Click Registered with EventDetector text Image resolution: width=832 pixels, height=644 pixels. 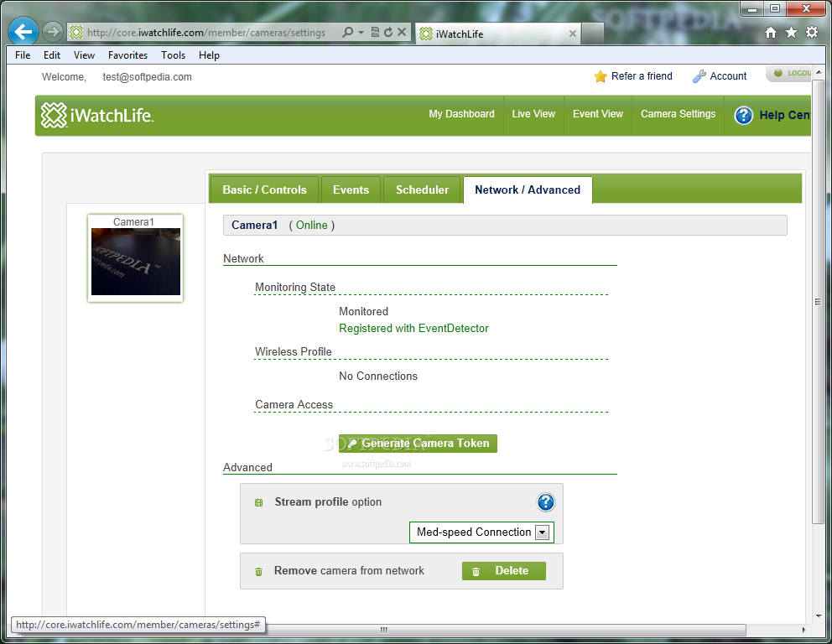click(x=413, y=329)
